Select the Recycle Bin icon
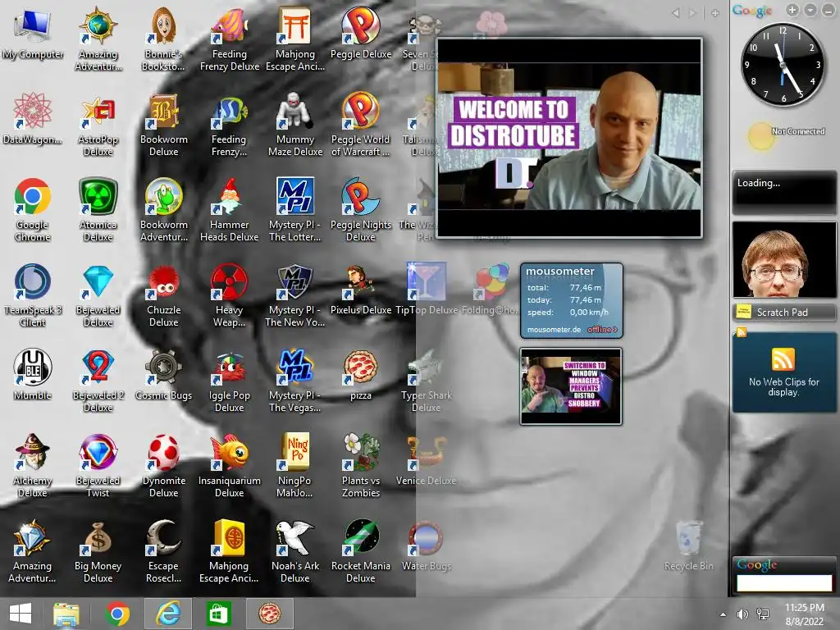This screenshot has height=630, width=840. (x=688, y=537)
